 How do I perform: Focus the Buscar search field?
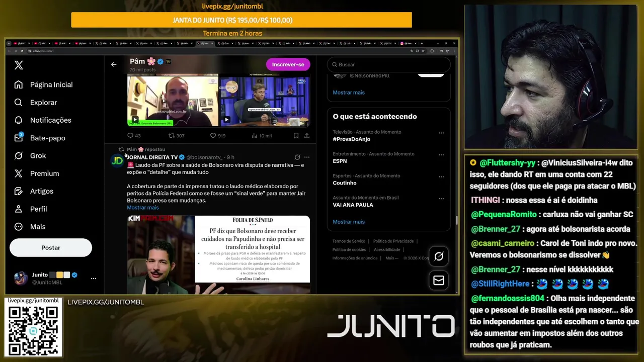(388, 64)
